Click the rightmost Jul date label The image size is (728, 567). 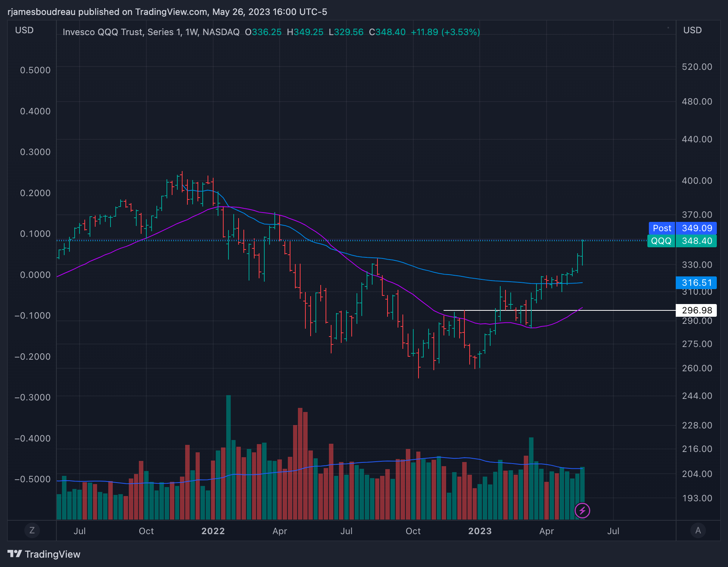tap(613, 531)
